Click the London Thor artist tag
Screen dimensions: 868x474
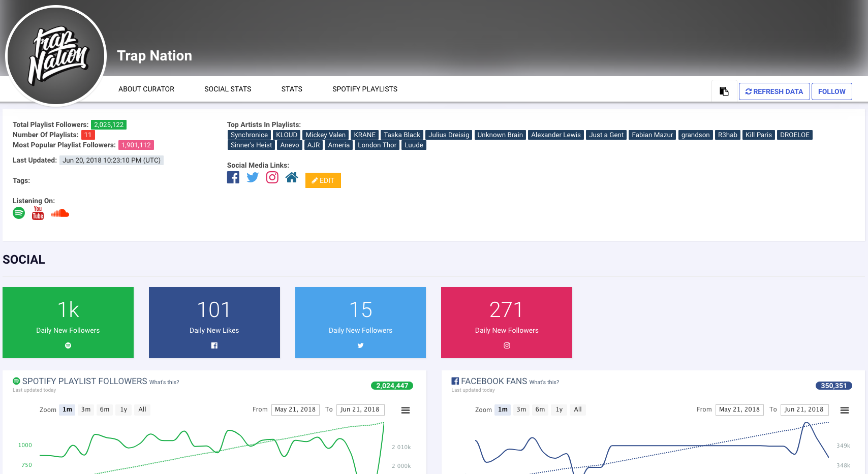click(x=377, y=145)
